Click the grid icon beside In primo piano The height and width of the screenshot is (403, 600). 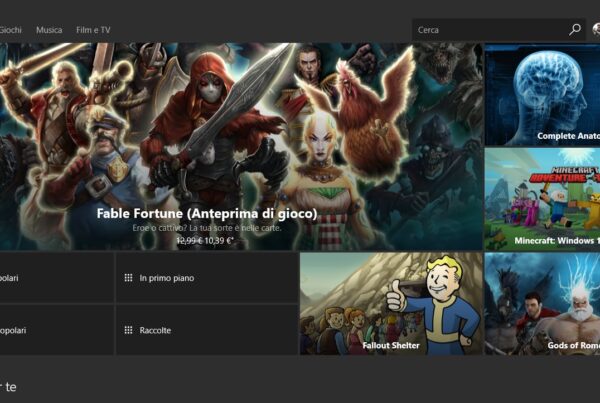pos(128,278)
